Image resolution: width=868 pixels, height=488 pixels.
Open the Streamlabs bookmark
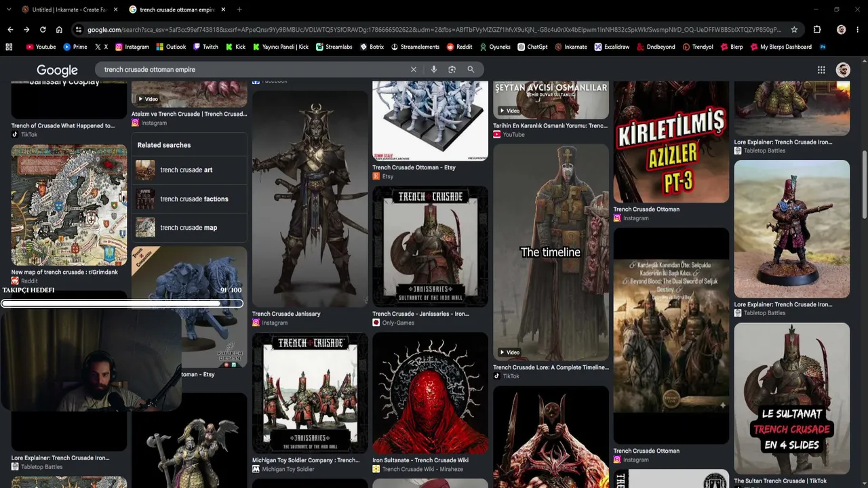[x=334, y=47]
